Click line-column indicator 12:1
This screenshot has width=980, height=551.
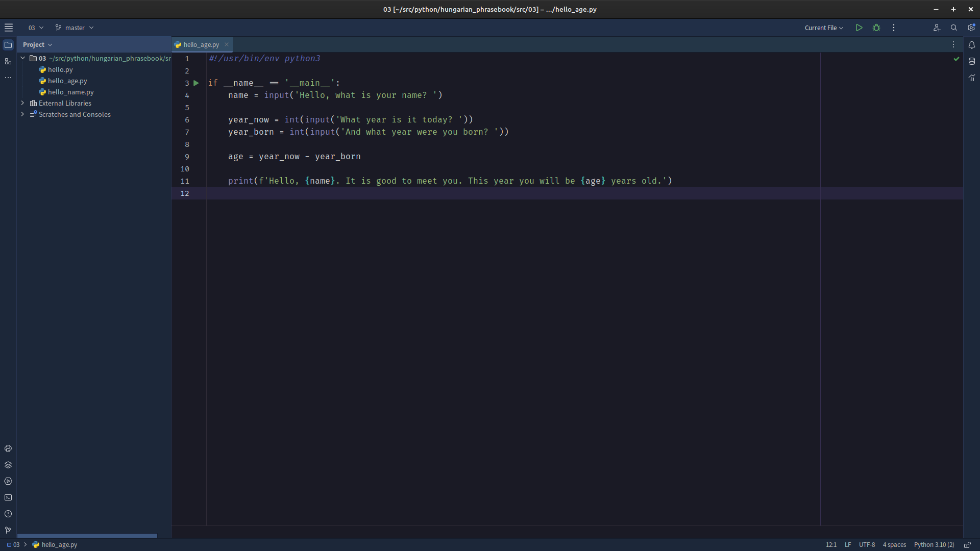point(831,544)
